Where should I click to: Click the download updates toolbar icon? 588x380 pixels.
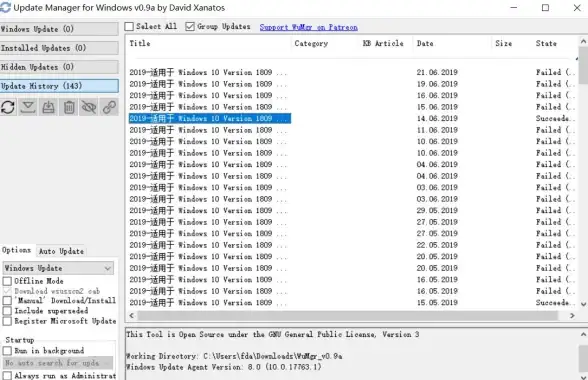point(28,108)
